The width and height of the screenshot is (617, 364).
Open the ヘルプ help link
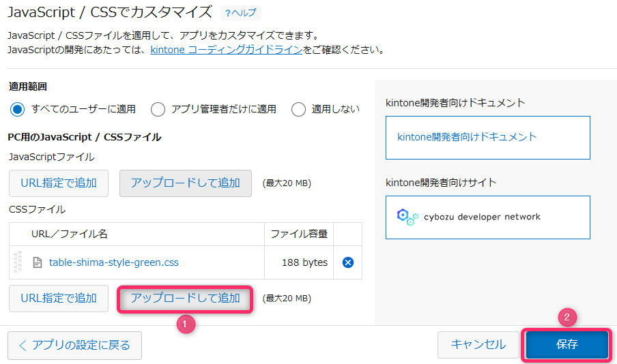click(x=241, y=13)
